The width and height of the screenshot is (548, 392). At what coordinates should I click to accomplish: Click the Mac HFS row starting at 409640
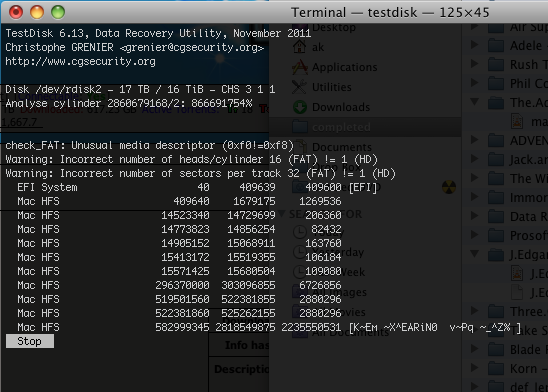point(179,202)
